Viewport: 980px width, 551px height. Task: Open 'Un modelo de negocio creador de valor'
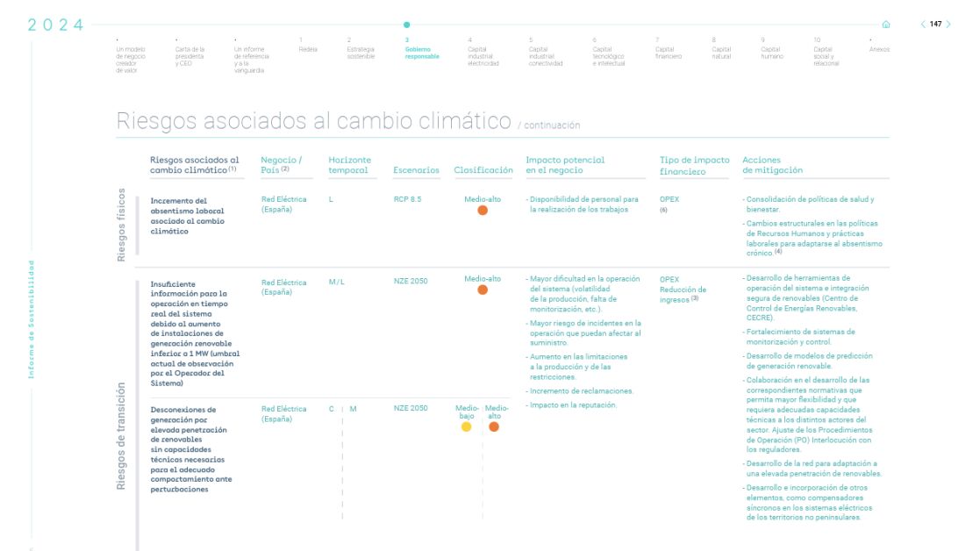[131, 60]
